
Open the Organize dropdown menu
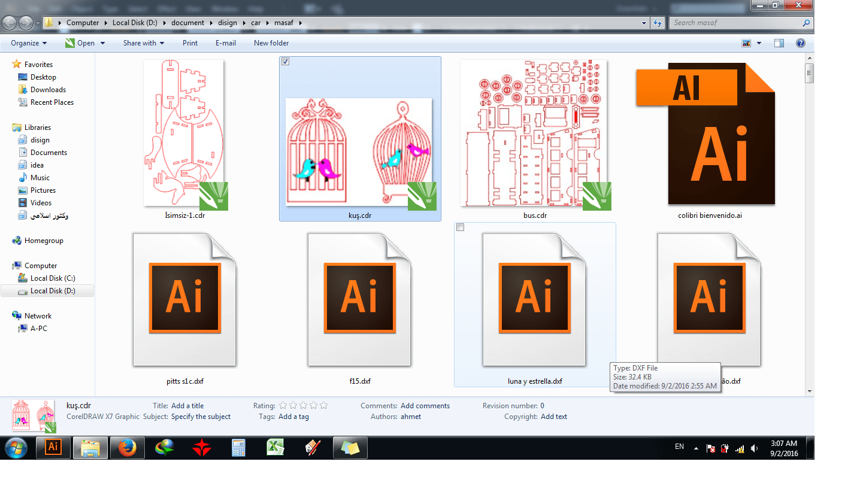click(29, 43)
